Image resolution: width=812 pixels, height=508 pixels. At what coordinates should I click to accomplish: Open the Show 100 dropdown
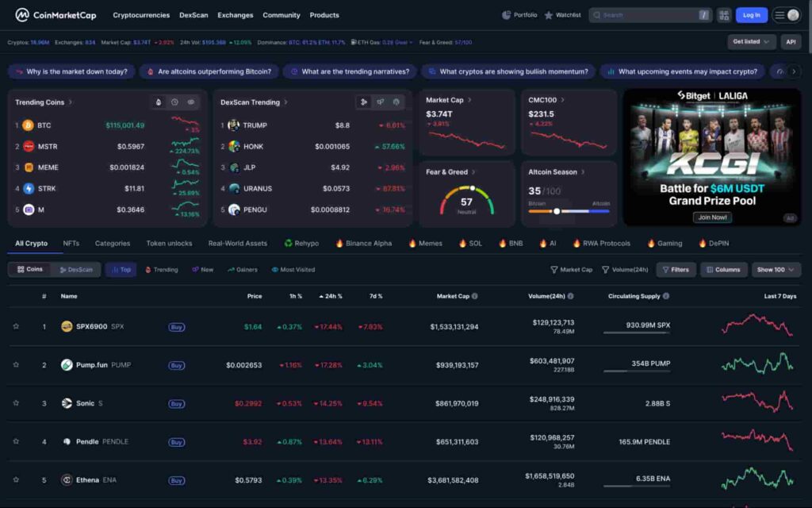click(775, 269)
